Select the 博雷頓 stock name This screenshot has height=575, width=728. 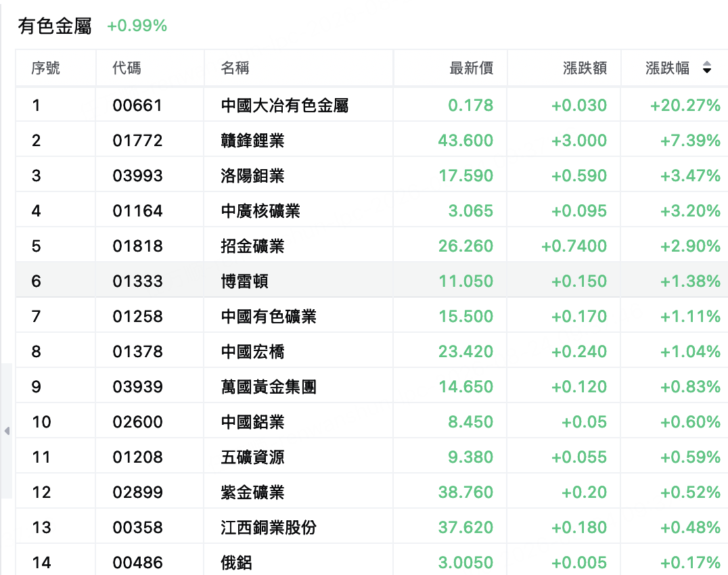pos(245,281)
